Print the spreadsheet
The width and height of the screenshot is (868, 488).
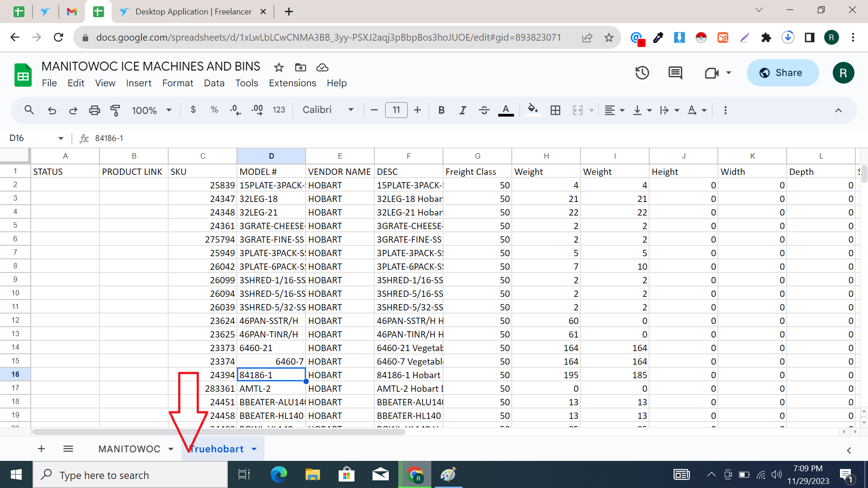[94, 110]
